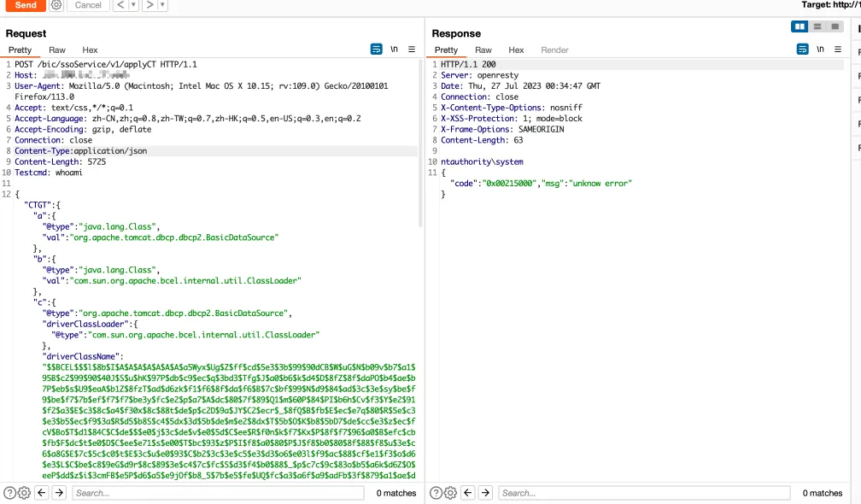Image resolution: width=861 pixels, height=504 pixels.
Task: Toggle word wrap in Request editor
Action: (376, 50)
